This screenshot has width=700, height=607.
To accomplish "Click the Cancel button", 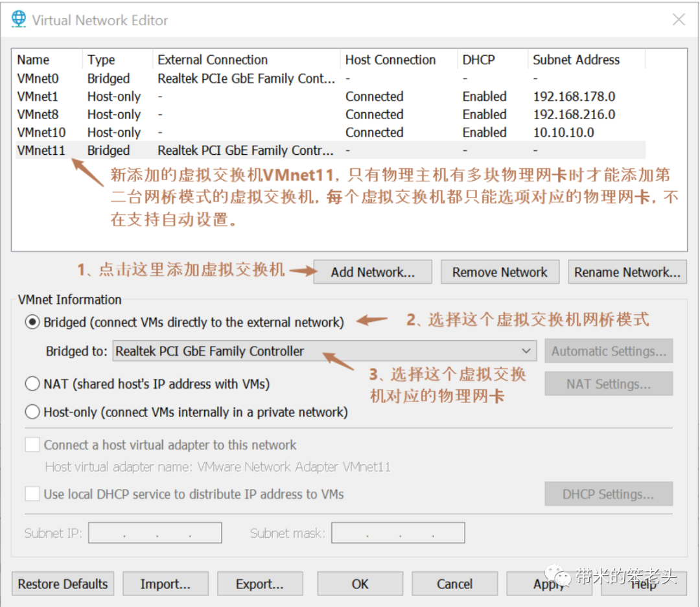I will 454,584.
